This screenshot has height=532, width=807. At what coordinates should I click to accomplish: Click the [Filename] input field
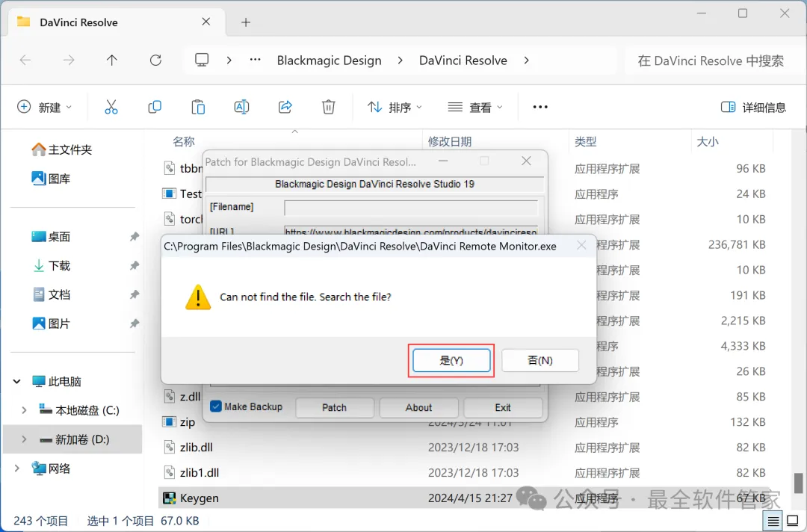(x=411, y=207)
